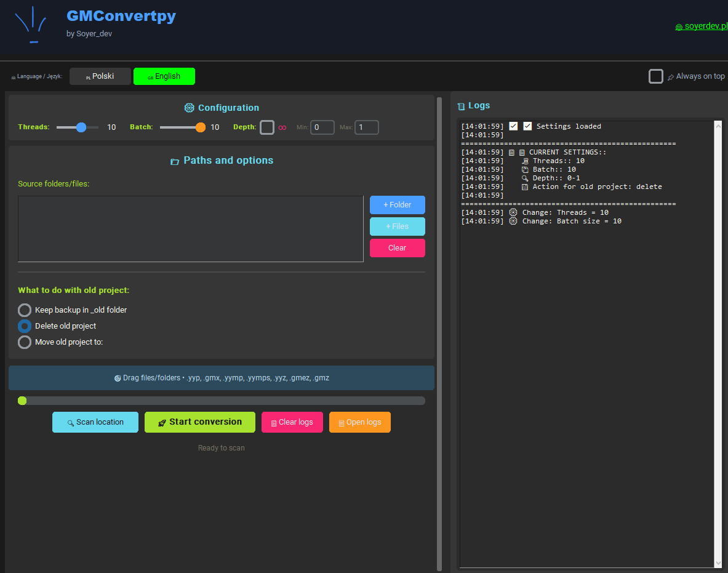728x573 pixels.
Task: Select Move old project to option
Action: point(25,342)
